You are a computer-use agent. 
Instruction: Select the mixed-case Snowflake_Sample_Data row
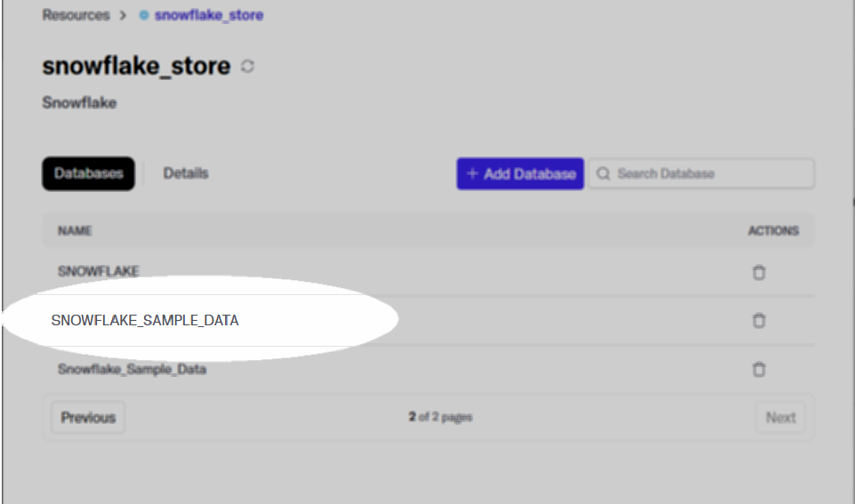(428, 370)
